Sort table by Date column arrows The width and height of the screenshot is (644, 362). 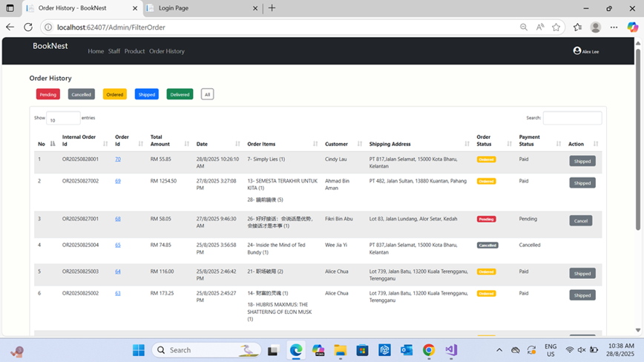237,144
